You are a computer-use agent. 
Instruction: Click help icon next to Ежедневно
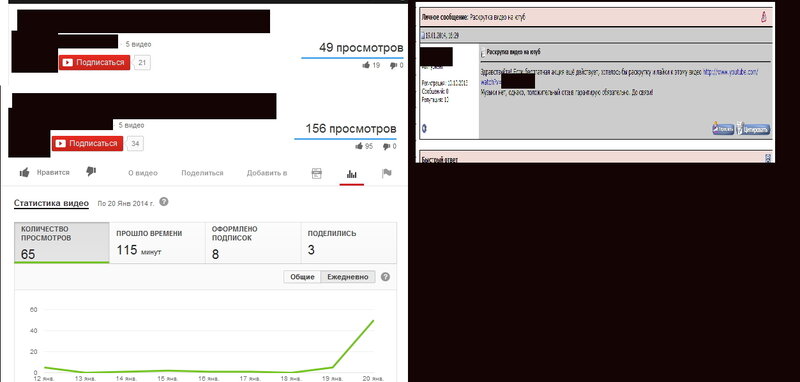click(x=386, y=277)
